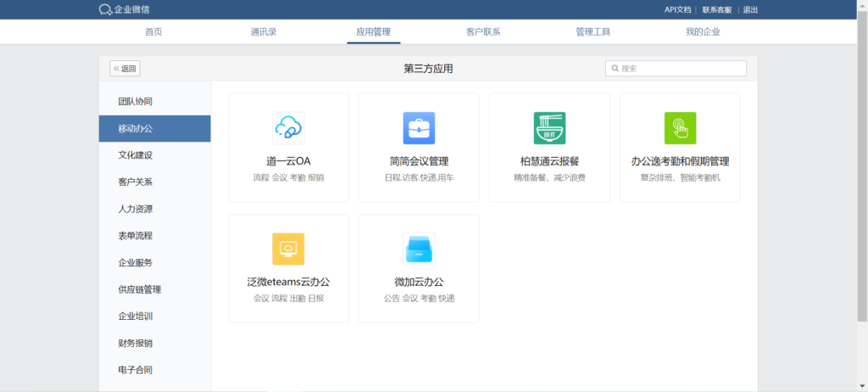Image resolution: width=868 pixels, height=392 pixels.
Task: Open the 泛微eteams云办公 monitor icon
Action: [x=288, y=249]
